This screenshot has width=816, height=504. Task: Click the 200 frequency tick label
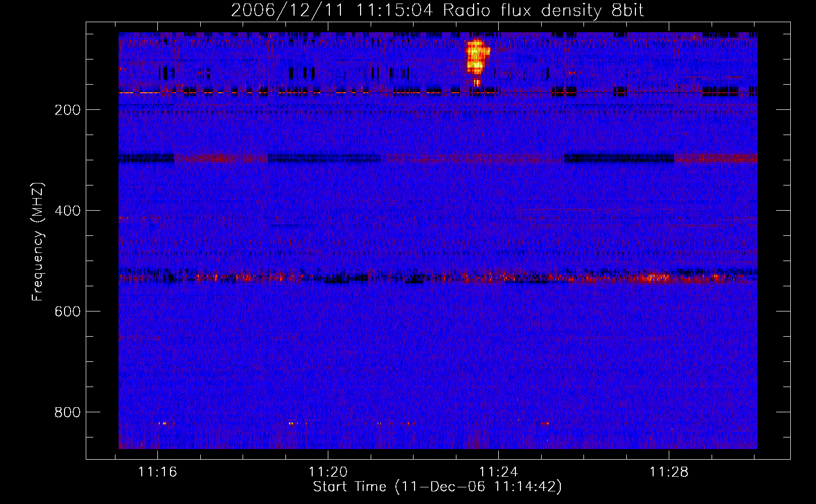coord(68,110)
